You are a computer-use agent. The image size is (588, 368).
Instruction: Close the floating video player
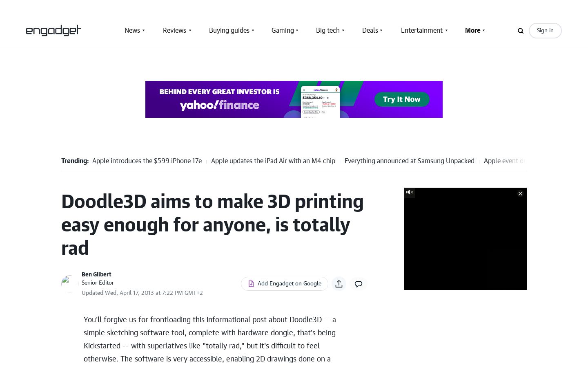(x=520, y=194)
